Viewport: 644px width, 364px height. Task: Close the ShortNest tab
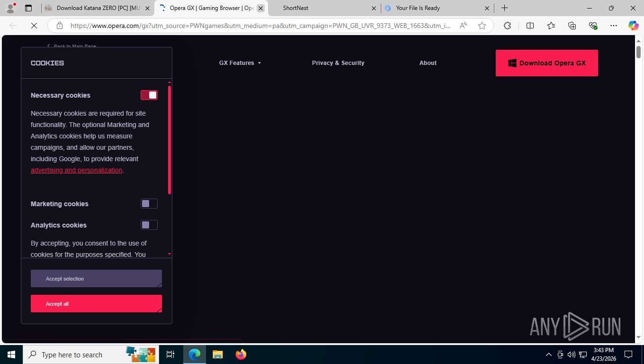point(374,8)
